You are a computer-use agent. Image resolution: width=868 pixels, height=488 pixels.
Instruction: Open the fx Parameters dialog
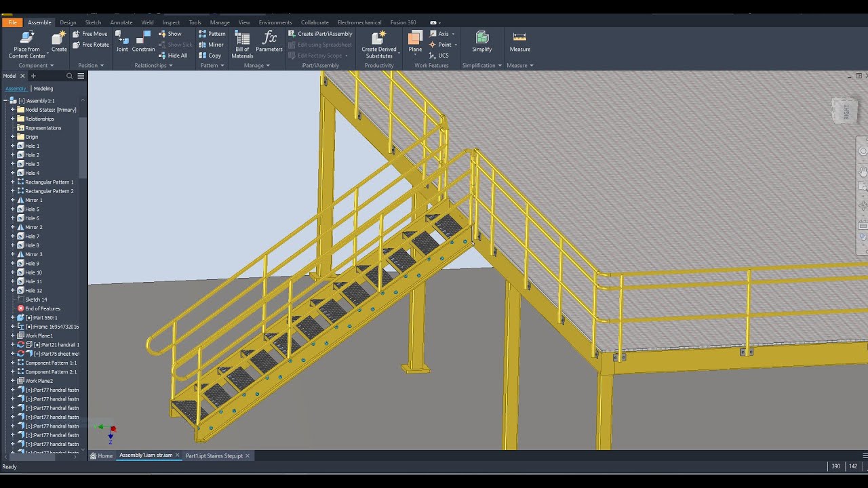pos(269,41)
